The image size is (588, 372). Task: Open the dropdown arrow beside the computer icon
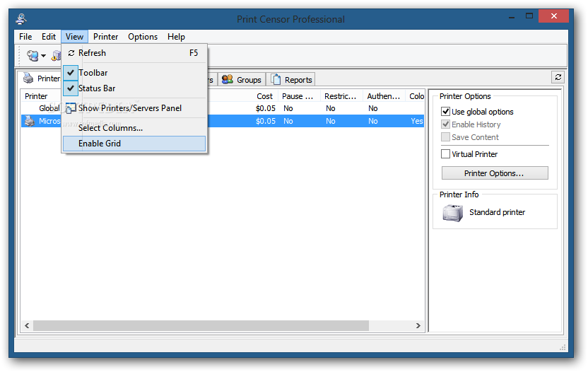[44, 56]
